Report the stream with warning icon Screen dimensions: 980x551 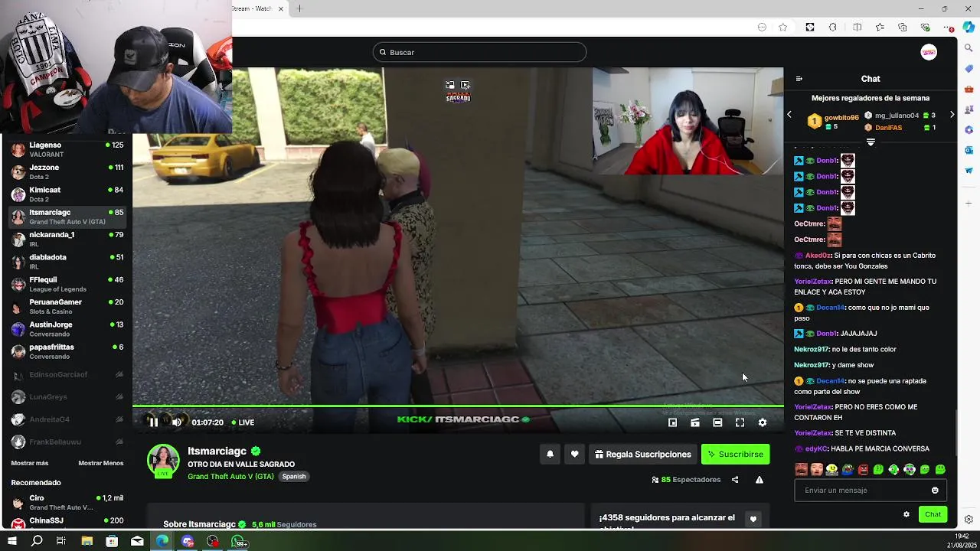pyautogui.click(x=759, y=480)
